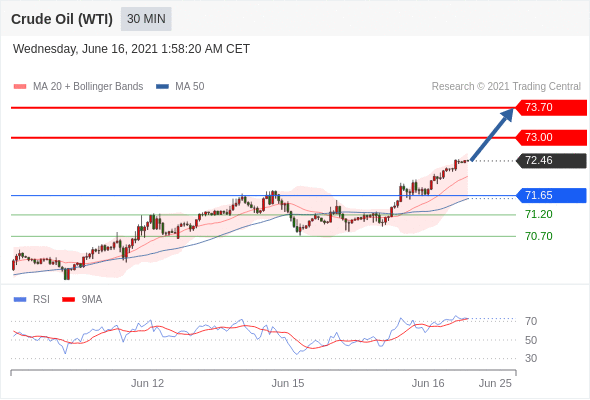Click the 30 MIN timeframe badge
The width and height of the screenshot is (590, 400).
[x=146, y=19]
